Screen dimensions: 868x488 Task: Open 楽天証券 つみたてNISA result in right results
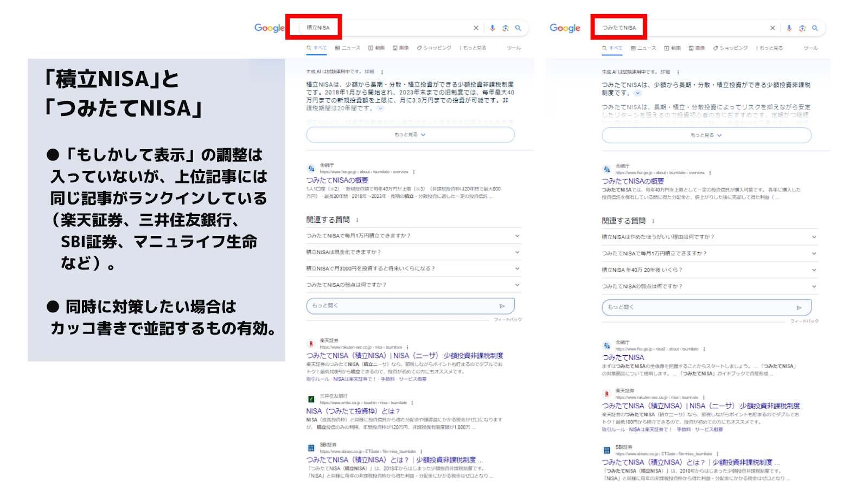click(x=701, y=406)
